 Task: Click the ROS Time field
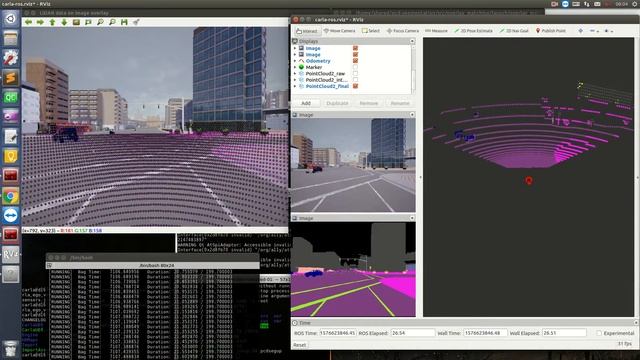pyautogui.click(x=338, y=333)
